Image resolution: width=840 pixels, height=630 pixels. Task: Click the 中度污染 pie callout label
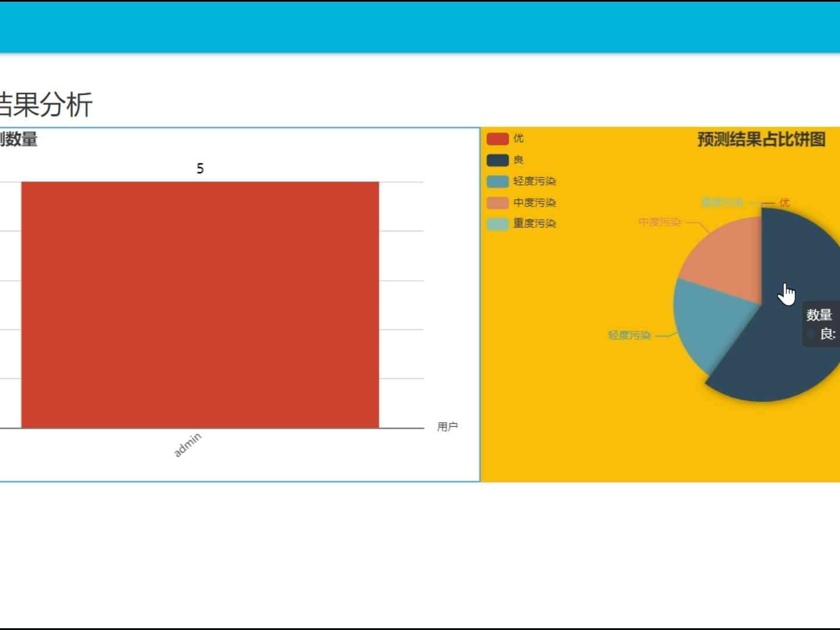tap(660, 222)
